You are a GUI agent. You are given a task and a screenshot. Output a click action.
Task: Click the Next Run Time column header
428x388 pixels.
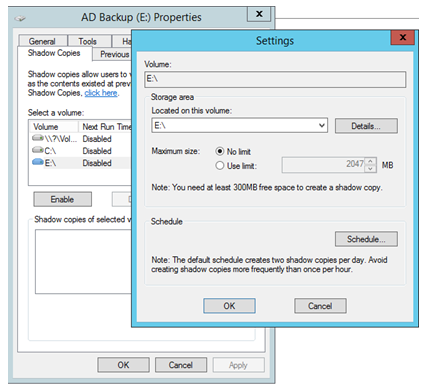tap(105, 127)
